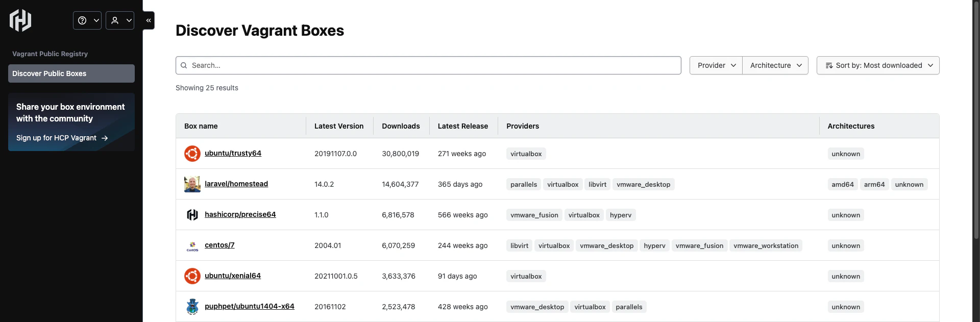Open the user account menu

(120, 20)
